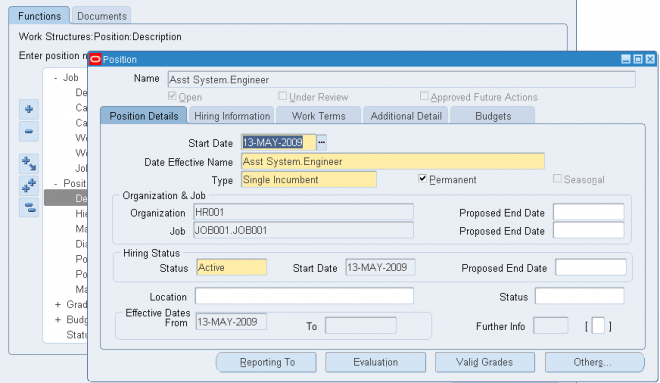Click the Hiring Status field showing Active
660x383 pixels.
(x=232, y=267)
